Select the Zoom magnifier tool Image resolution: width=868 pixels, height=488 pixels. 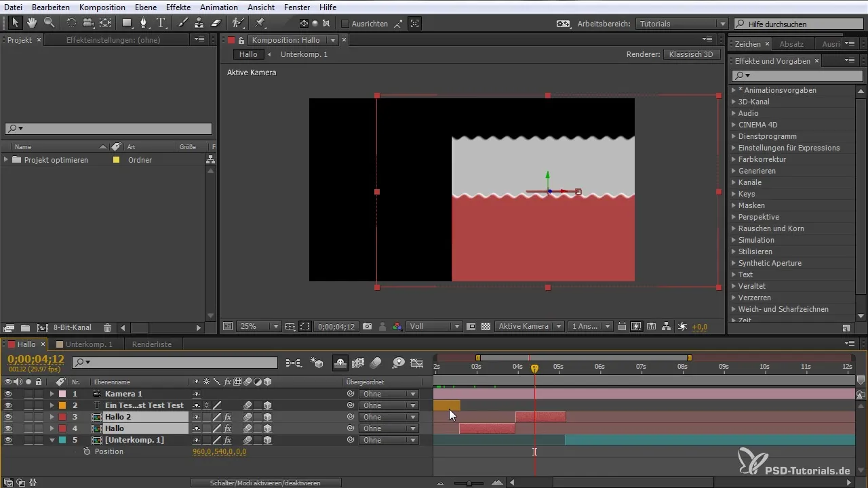49,22
